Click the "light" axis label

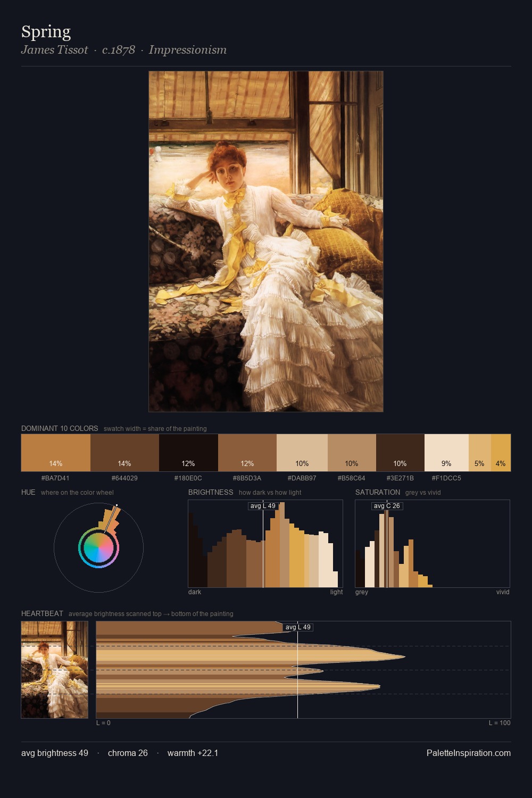pos(336,592)
